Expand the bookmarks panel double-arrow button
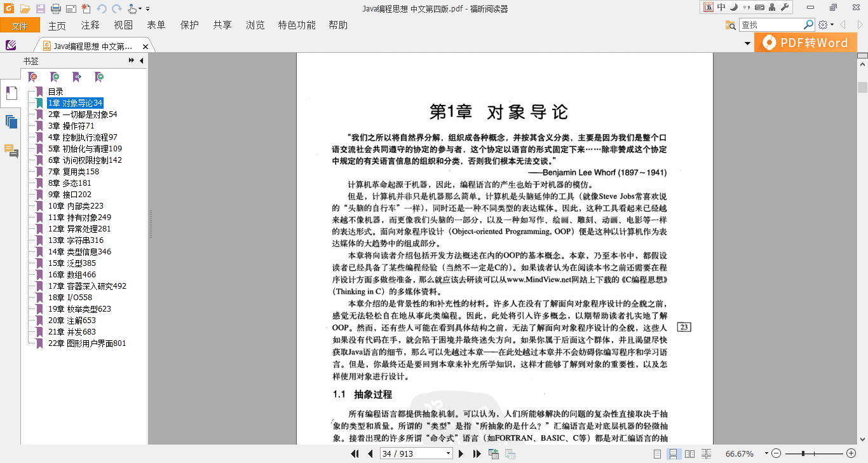The image size is (868, 463). [x=132, y=60]
